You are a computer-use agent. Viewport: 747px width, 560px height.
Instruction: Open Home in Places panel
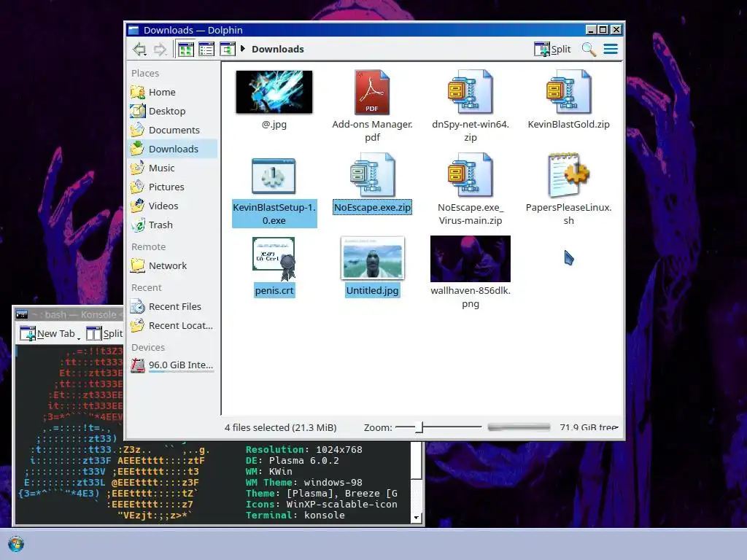point(174,92)
